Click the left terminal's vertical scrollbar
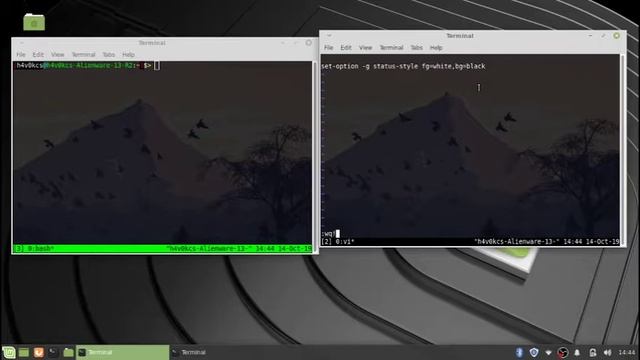This screenshot has height=360, width=640. [314, 157]
